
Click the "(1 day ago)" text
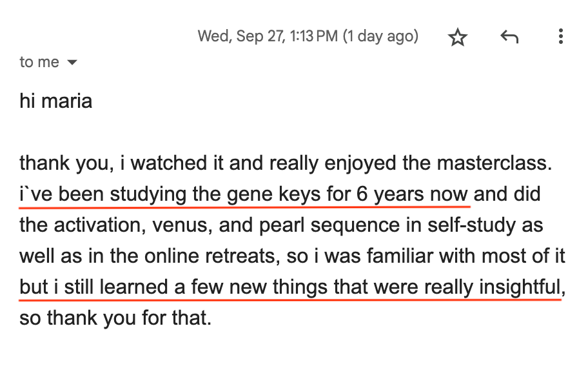(380, 36)
